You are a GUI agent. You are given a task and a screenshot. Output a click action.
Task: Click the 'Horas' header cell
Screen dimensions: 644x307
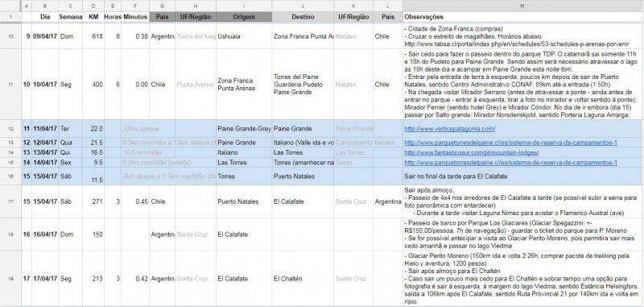pyautogui.click(x=113, y=17)
